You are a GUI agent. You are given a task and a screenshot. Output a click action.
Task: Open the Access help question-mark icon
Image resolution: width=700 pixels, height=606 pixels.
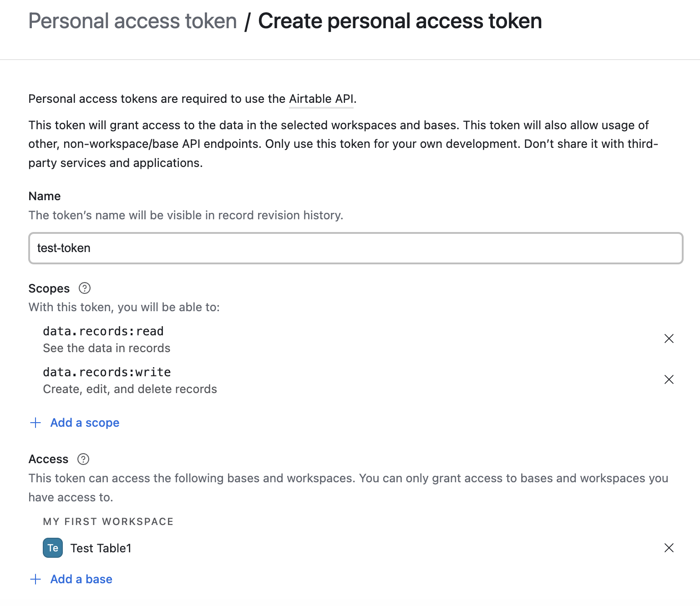tap(83, 459)
